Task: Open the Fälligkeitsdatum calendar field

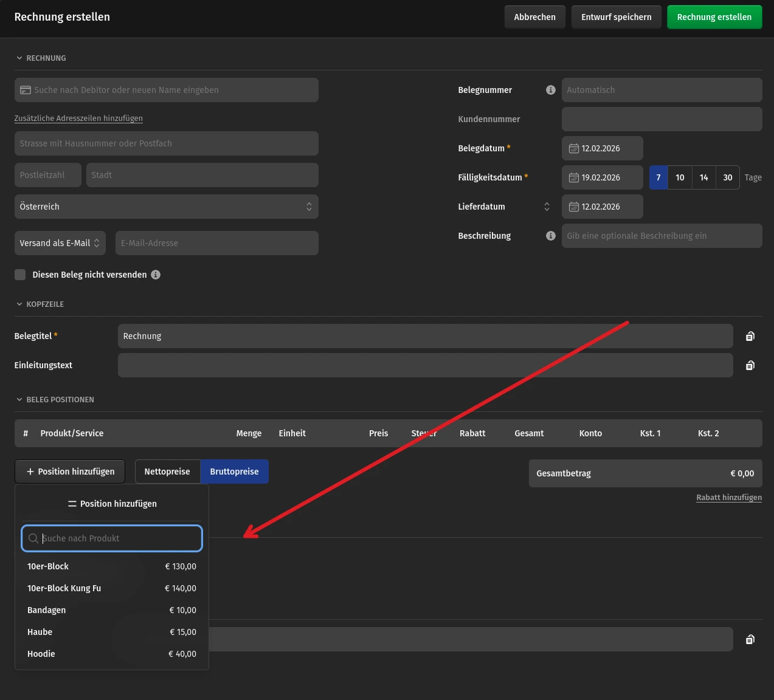Action: tap(602, 177)
